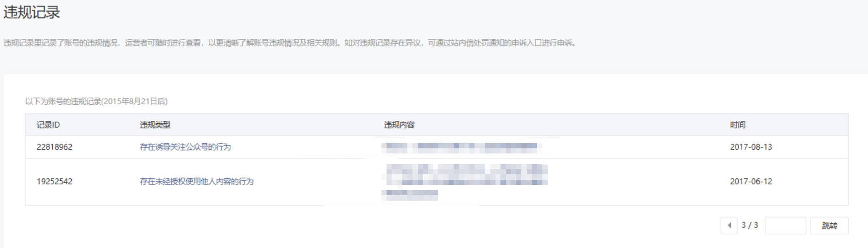Click the 跳转 jump button
Image resolution: width=868 pixels, height=248 pixels.
coord(829,225)
